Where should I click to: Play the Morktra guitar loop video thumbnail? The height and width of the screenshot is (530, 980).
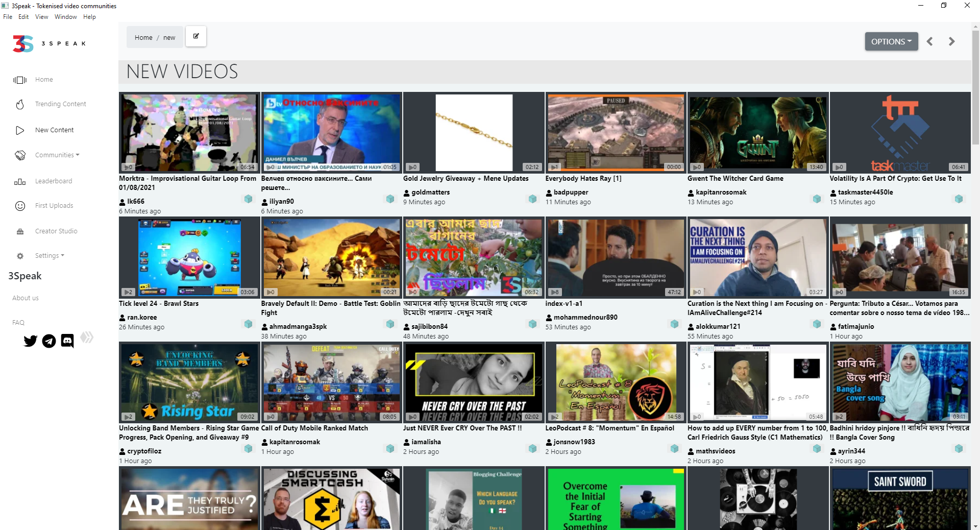point(189,133)
